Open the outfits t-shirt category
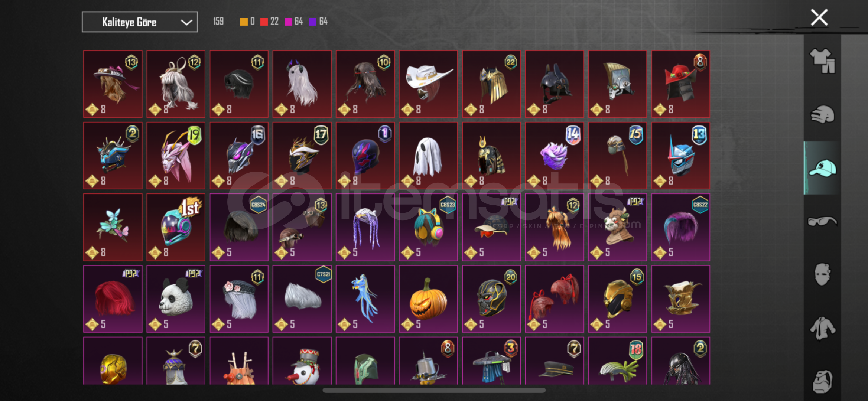The height and width of the screenshot is (401, 868). tap(822, 61)
